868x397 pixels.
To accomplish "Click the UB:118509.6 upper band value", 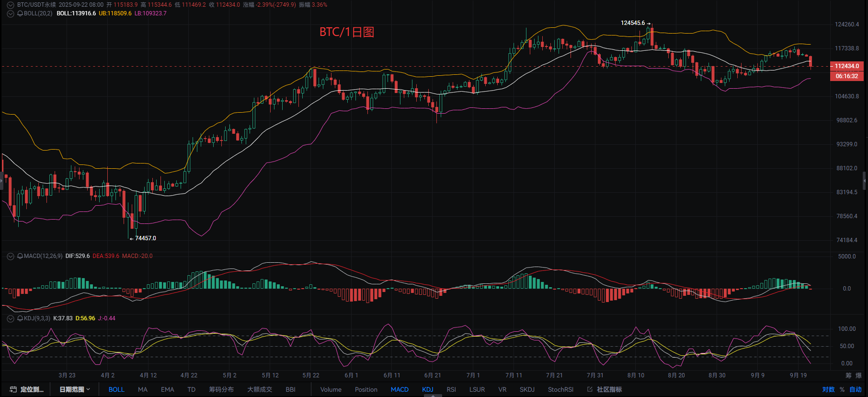I will pyautogui.click(x=115, y=13).
